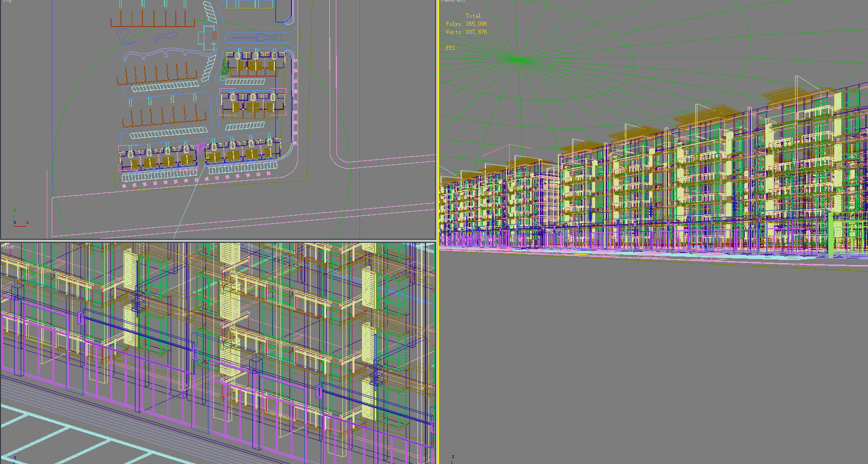Select the 'Polys: 265,096' statistics text
Viewport: 868px width, 464px height.
coord(466,24)
